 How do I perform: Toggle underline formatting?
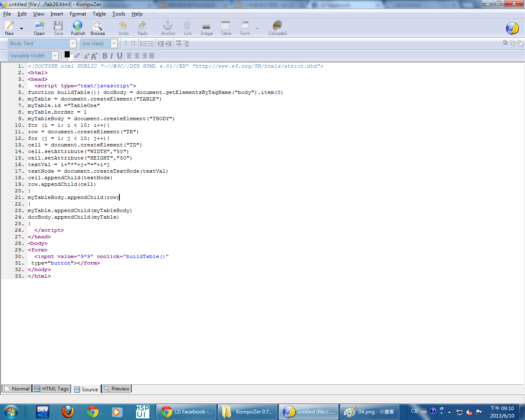[x=119, y=56]
